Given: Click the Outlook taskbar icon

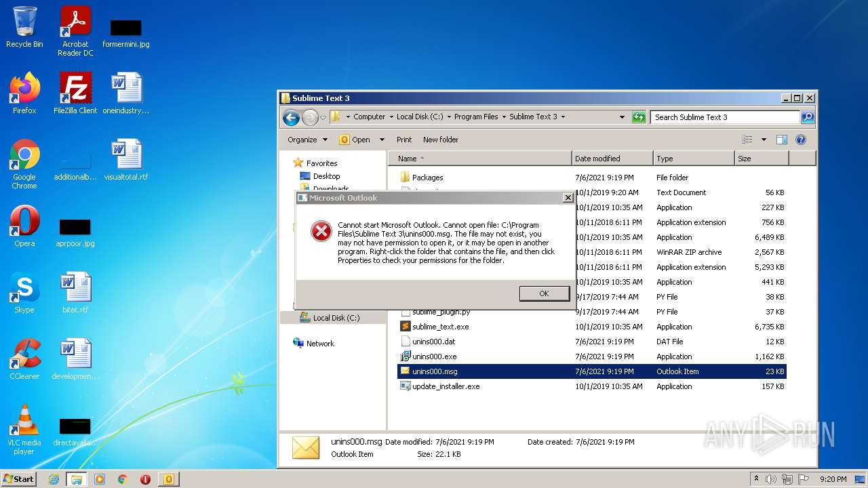Looking at the screenshot, I should click(x=168, y=479).
